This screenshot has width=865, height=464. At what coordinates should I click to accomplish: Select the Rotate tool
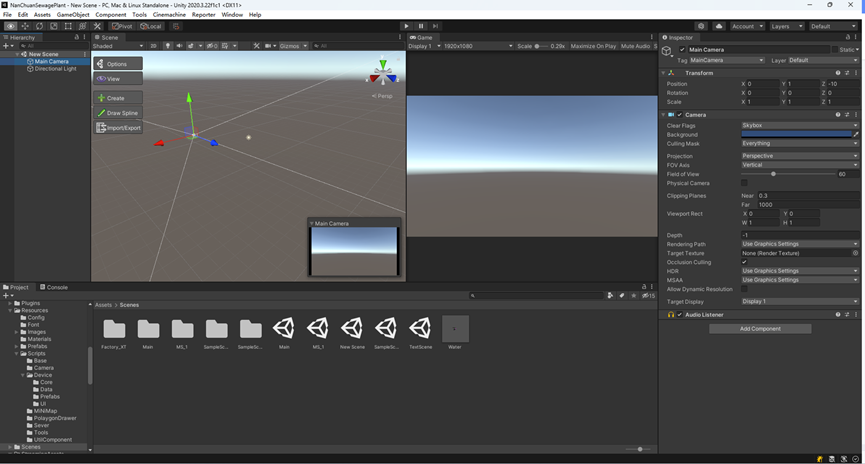click(x=39, y=26)
